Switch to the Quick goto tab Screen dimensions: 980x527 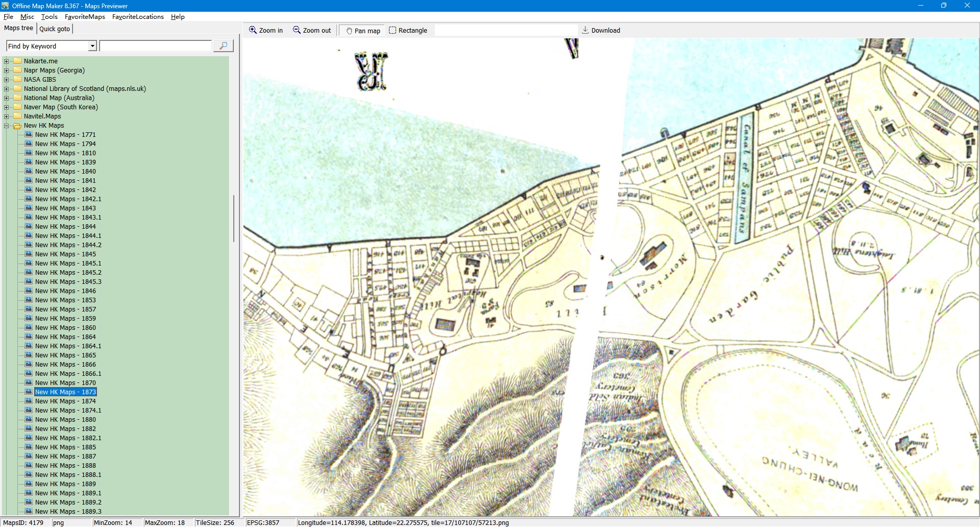point(55,29)
